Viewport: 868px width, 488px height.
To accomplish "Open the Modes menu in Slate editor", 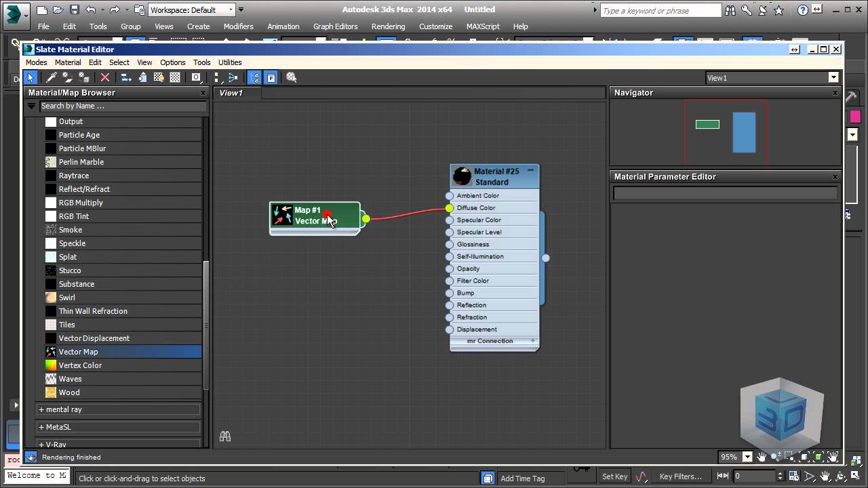I will tap(37, 62).
